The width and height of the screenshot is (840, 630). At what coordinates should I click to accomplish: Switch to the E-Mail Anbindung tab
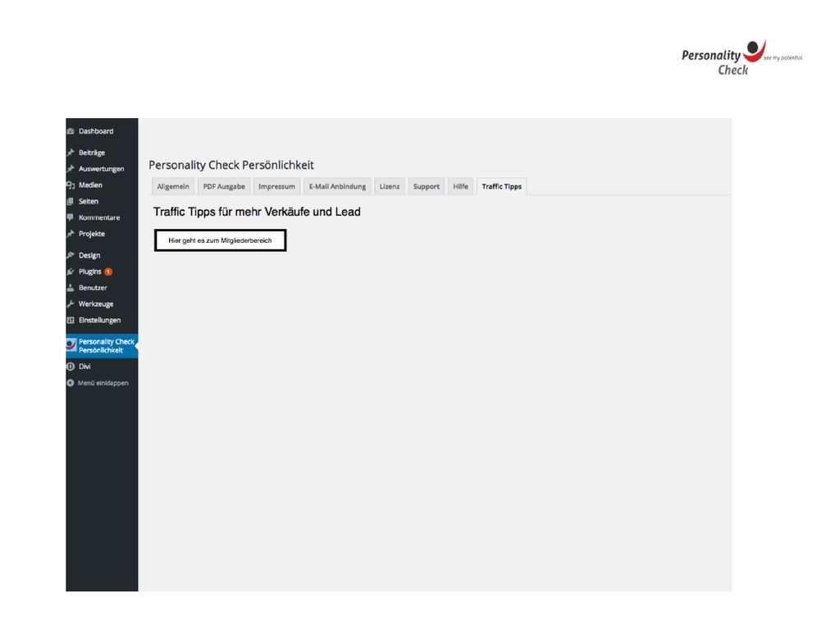pyautogui.click(x=337, y=186)
